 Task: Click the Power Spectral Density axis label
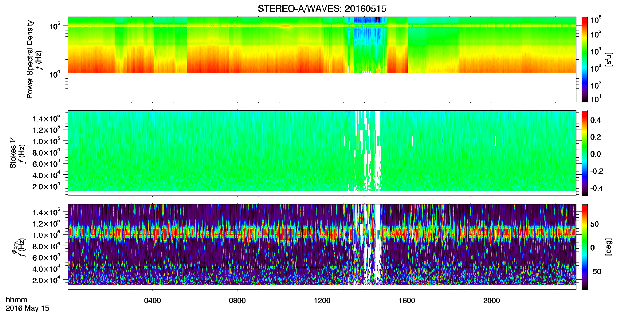29,59
